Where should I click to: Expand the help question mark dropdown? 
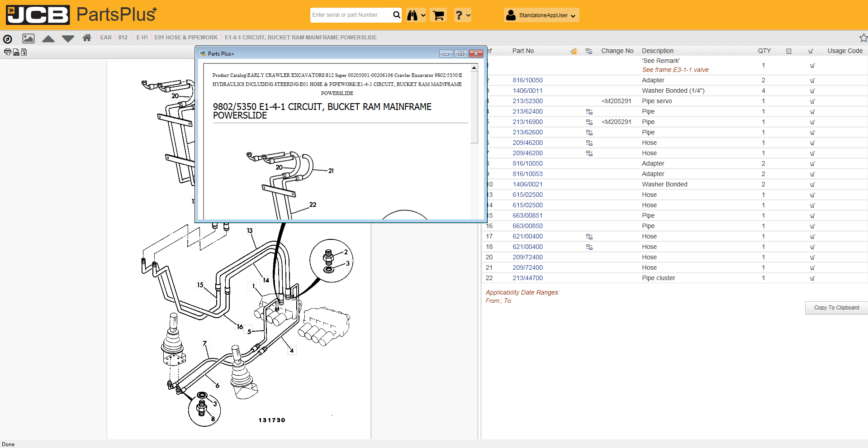pyautogui.click(x=462, y=15)
